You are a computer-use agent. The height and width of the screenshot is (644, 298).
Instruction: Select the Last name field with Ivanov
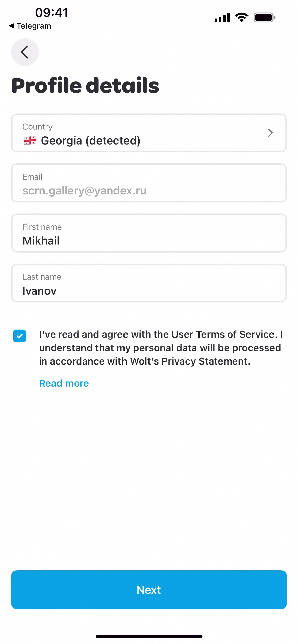148,283
